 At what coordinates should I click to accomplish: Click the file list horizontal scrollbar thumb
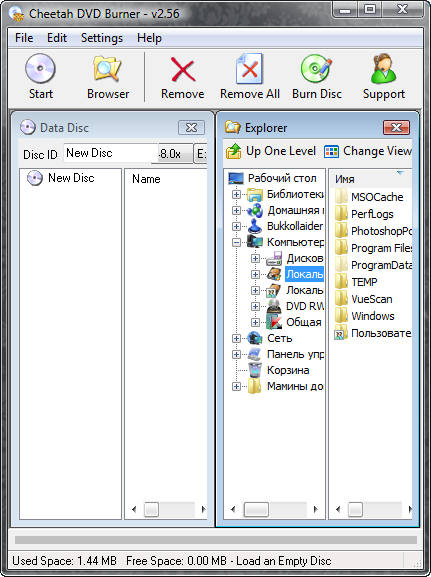[355, 510]
